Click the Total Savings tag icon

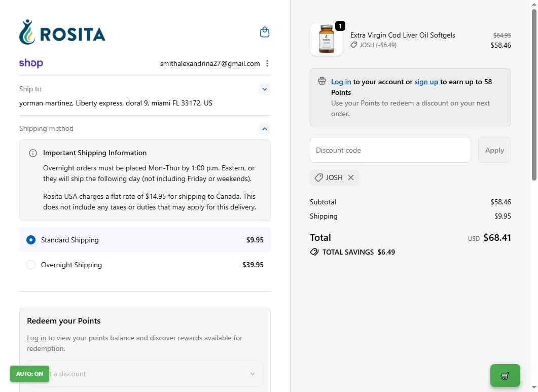314,252
